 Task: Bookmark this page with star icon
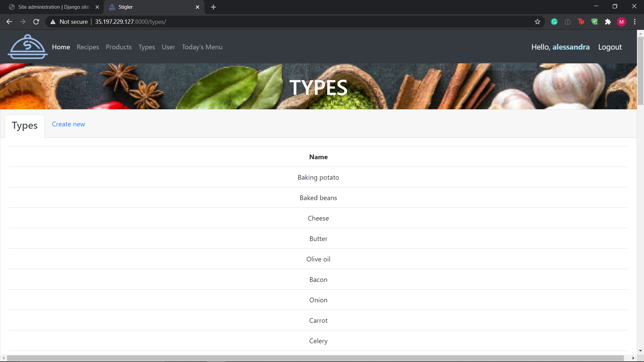coord(537,22)
